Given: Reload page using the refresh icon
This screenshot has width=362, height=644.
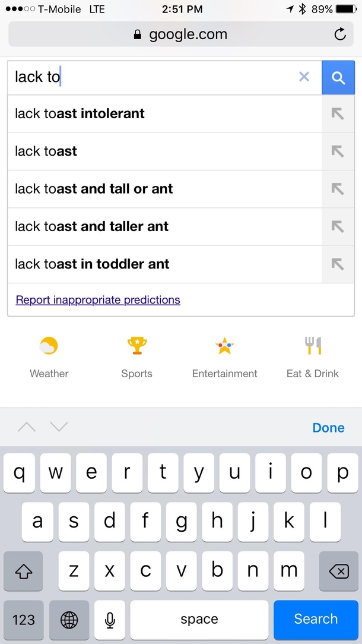Looking at the screenshot, I should pyautogui.click(x=340, y=34).
